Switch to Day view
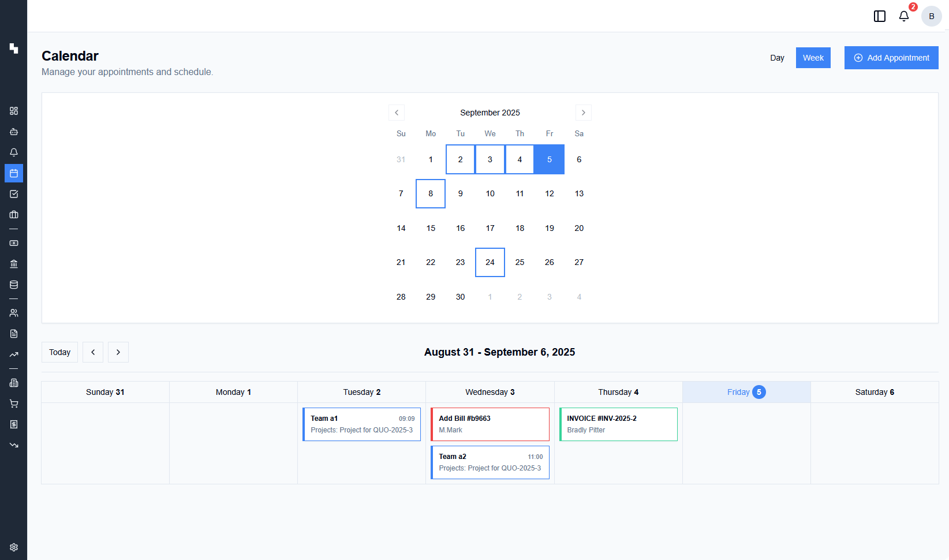 777,58
